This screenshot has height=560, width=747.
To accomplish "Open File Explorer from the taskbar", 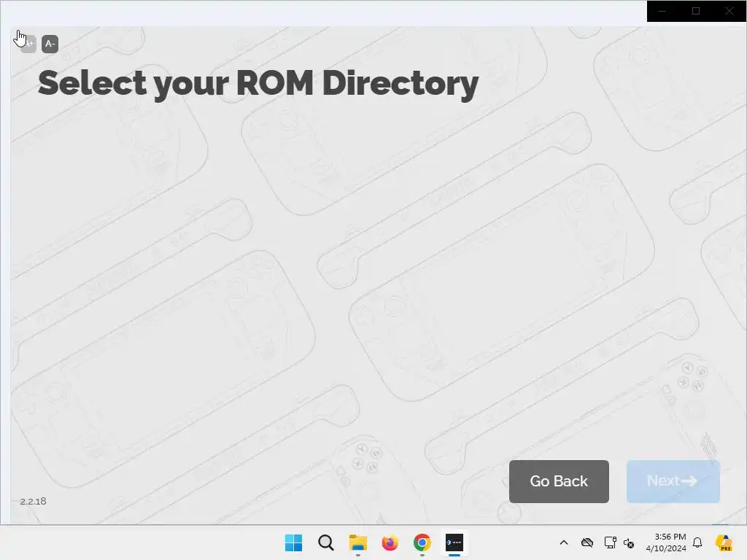I will pos(357,542).
